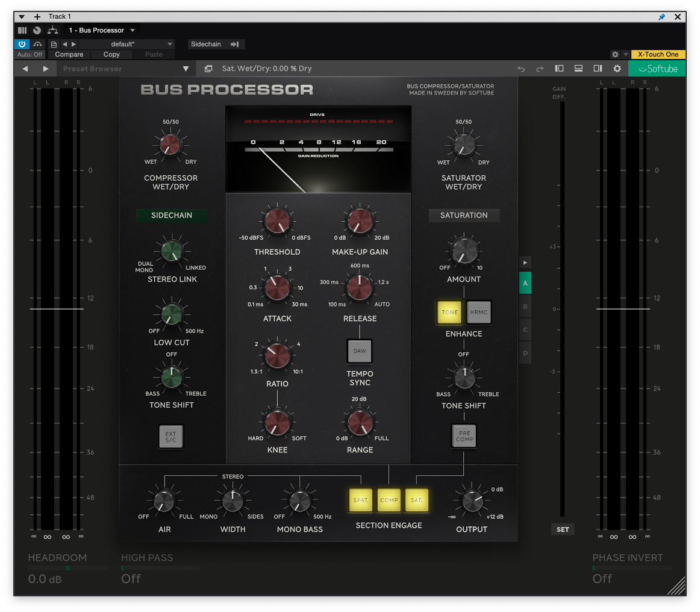Viewport: 700px width, 612px height.
Task: Select snapshot tab D
Action: click(x=525, y=353)
